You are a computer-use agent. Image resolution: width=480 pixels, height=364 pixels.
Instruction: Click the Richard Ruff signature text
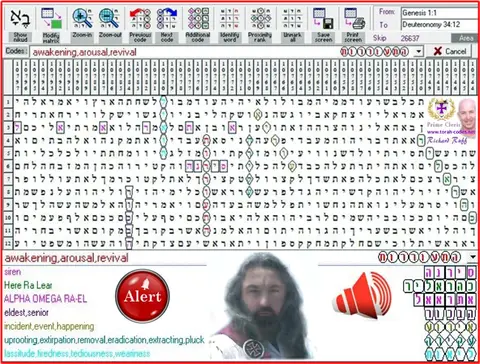click(447, 141)
